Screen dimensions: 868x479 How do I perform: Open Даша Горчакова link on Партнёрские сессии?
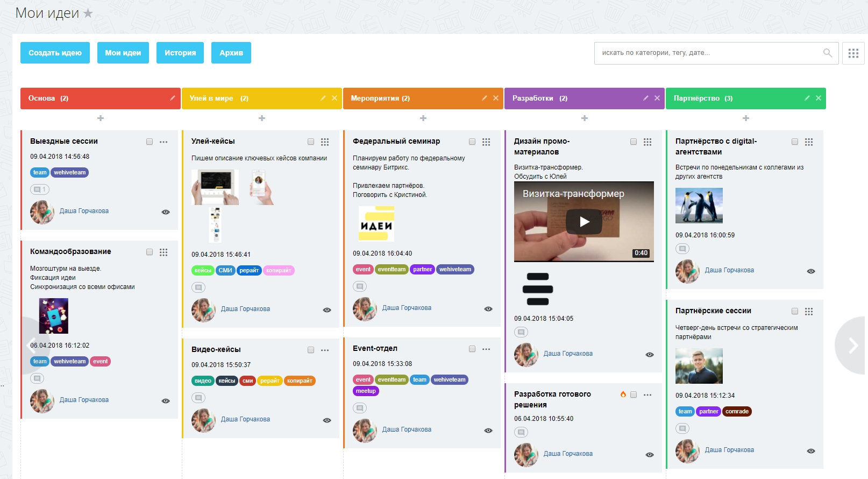point(729,450)
